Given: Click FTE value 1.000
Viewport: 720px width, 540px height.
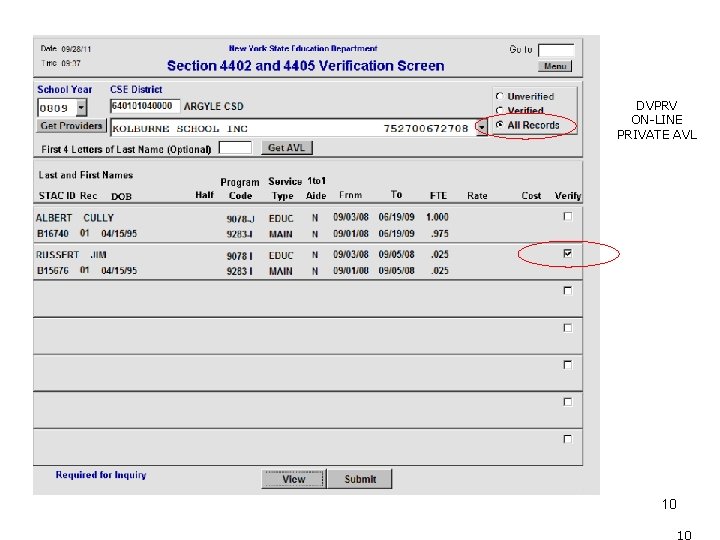Looking at the screenshot, I should tap(437, 217).
